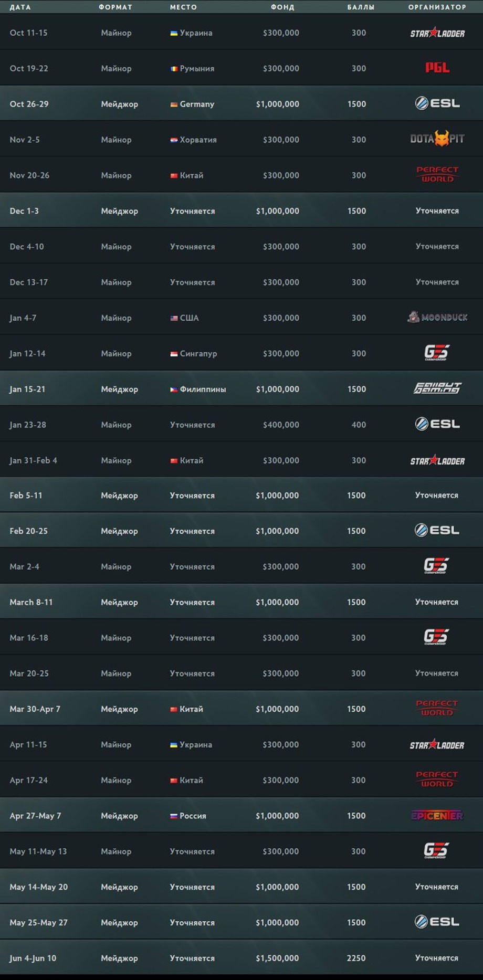The image size is (483, 980).
Task: Open the Galaxy Battles Fallout Gaming logo
Action: point(437,388)
